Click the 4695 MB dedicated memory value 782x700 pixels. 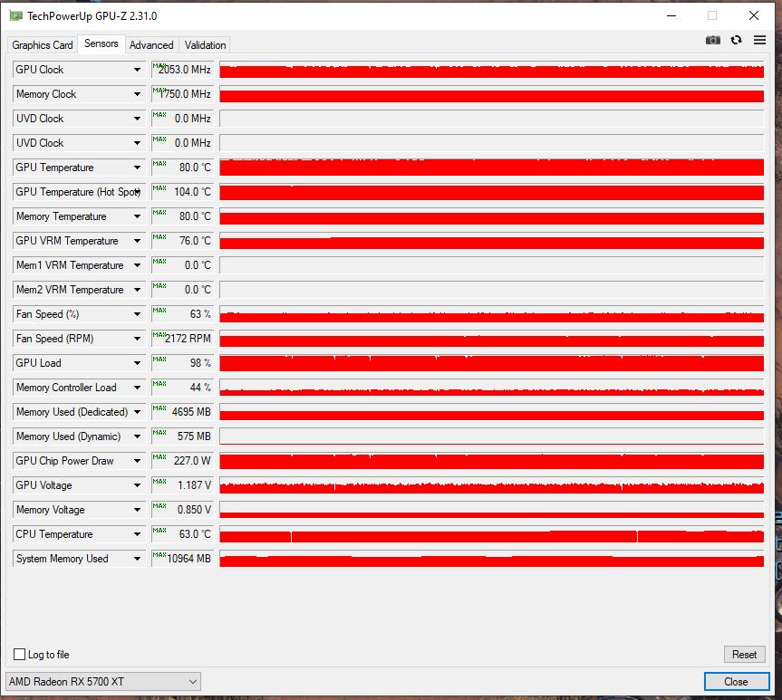(182, 412)
